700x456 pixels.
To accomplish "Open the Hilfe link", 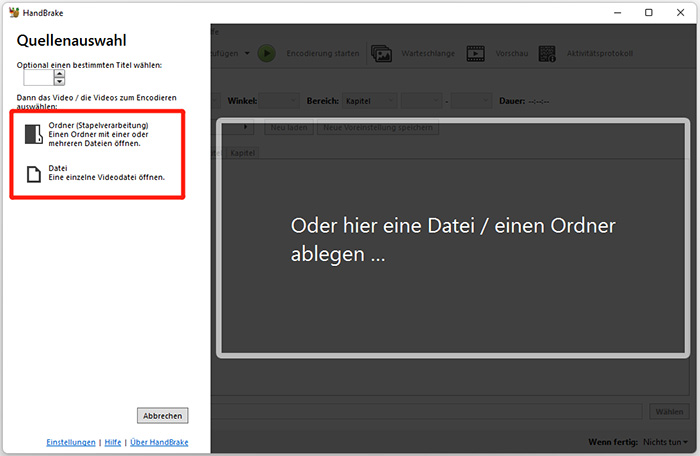I will pyautogui.click(x=113, y=442).
